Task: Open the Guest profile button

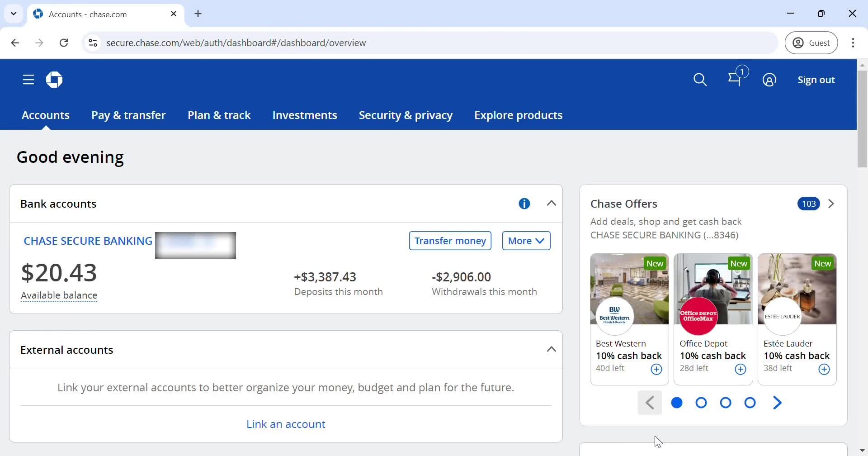Action: pyautogui.click(x=811, y=43)
